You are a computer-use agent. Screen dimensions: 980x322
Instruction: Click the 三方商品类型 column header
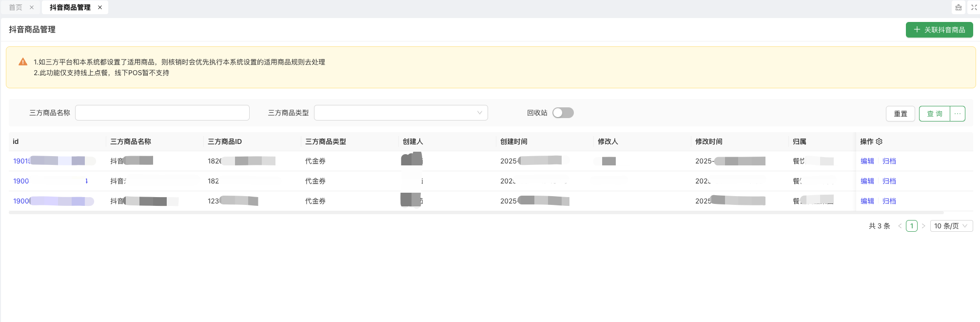pos(326,141)
